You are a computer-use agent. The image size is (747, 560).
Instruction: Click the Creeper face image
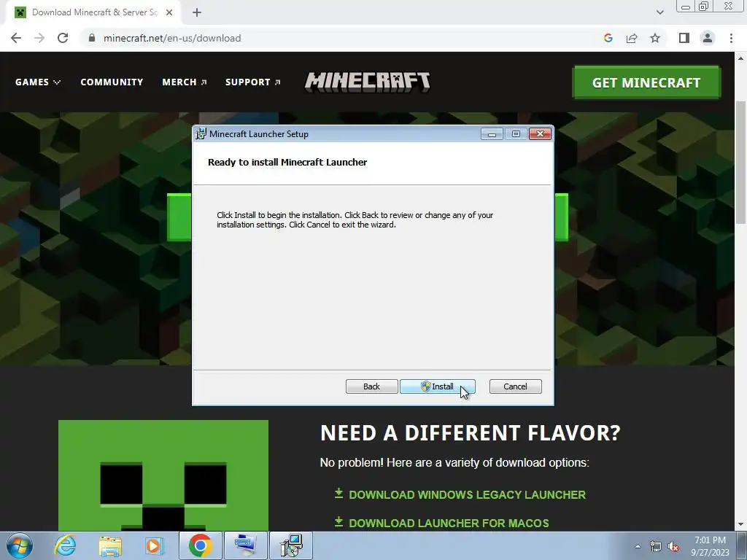coord(163,475)
